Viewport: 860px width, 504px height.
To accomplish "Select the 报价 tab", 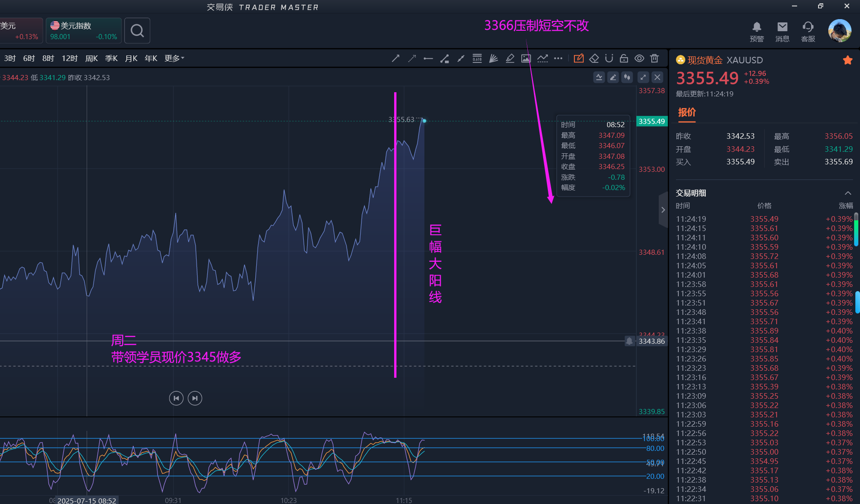I will coord(687,112).
